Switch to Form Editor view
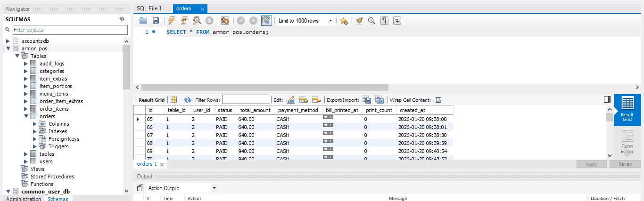 [627, 142]
